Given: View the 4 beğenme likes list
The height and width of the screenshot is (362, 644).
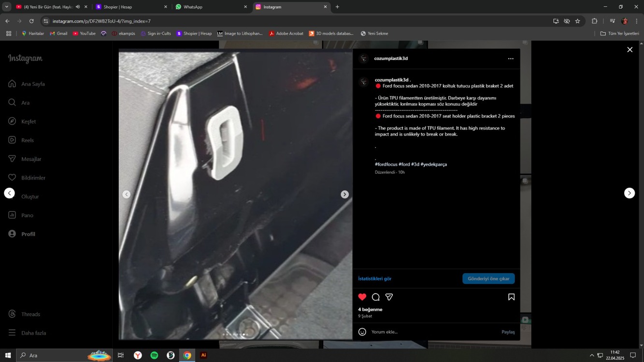Looking at the screenshot, I should 370,309.
